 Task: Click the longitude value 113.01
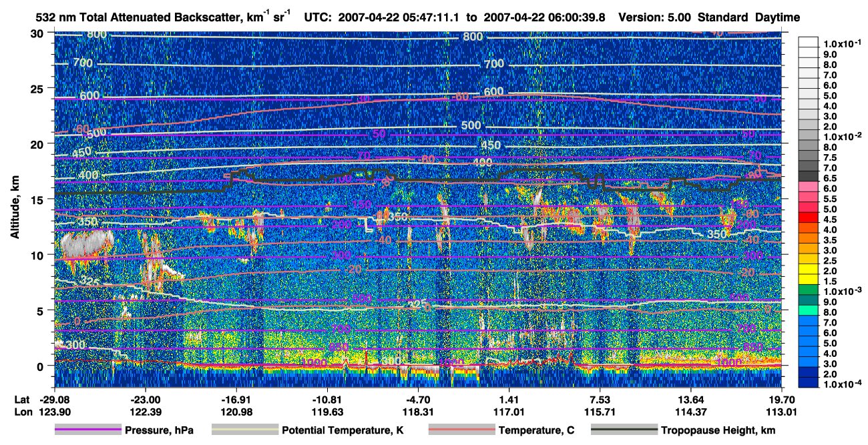[x=781, y=412]
